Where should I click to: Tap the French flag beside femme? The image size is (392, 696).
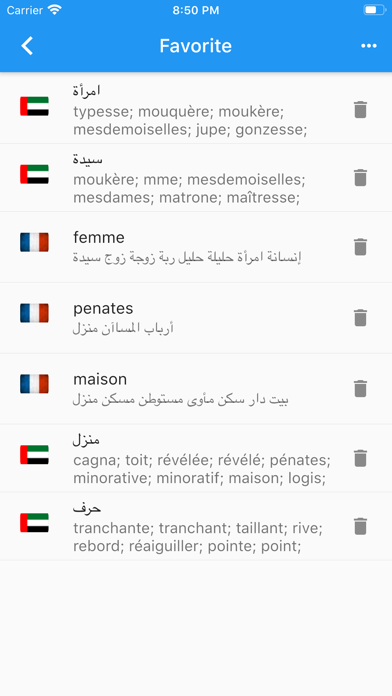coord(34,242)
